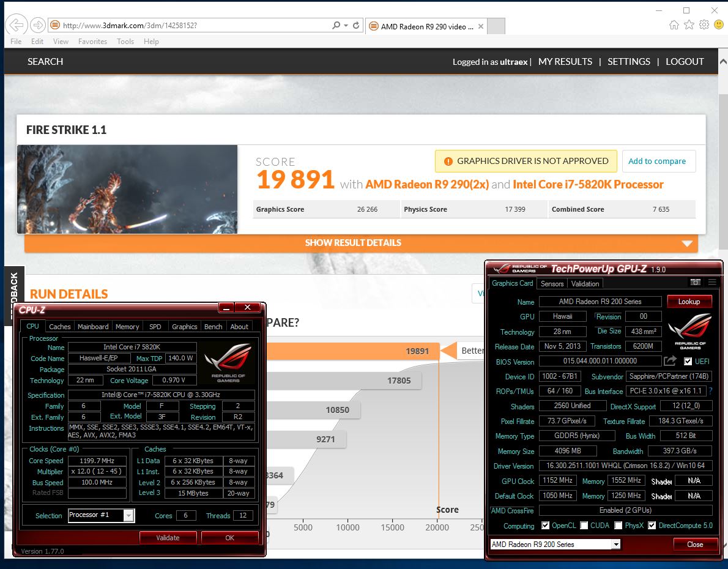Click the browser Back arrow button
This screenshot has height=569, width=728.
click(17, 25)
